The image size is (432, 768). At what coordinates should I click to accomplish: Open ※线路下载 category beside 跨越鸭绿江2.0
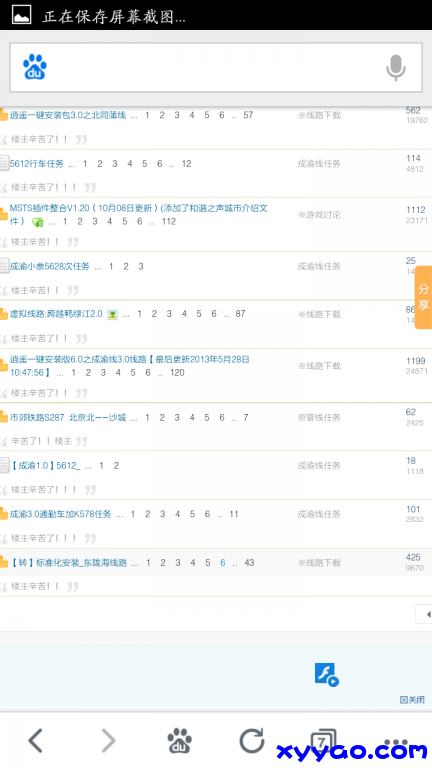coord(319,314)
